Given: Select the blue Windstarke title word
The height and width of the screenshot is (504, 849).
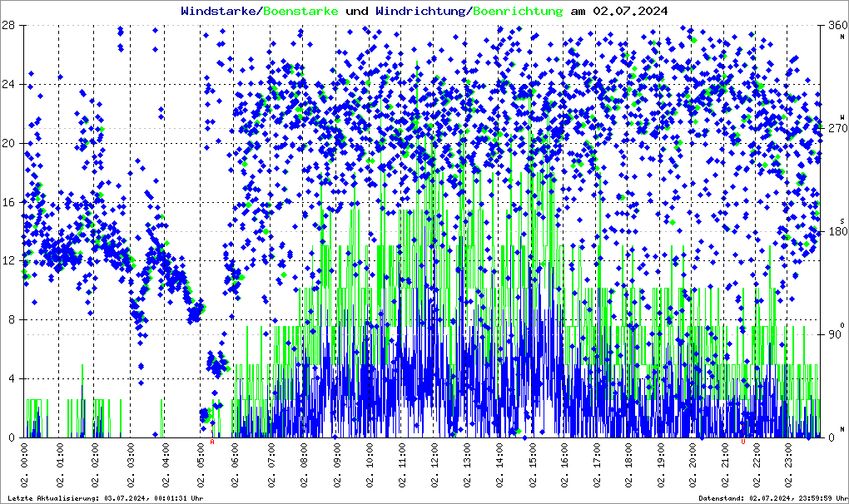Looking at the screenshot, I should pyautogui.click(x=218, y=11).
